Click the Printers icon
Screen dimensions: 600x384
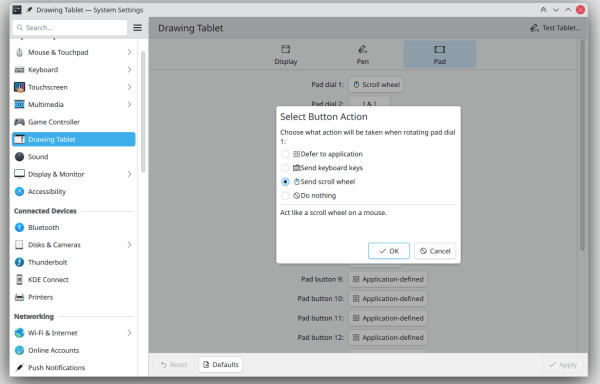19,297
